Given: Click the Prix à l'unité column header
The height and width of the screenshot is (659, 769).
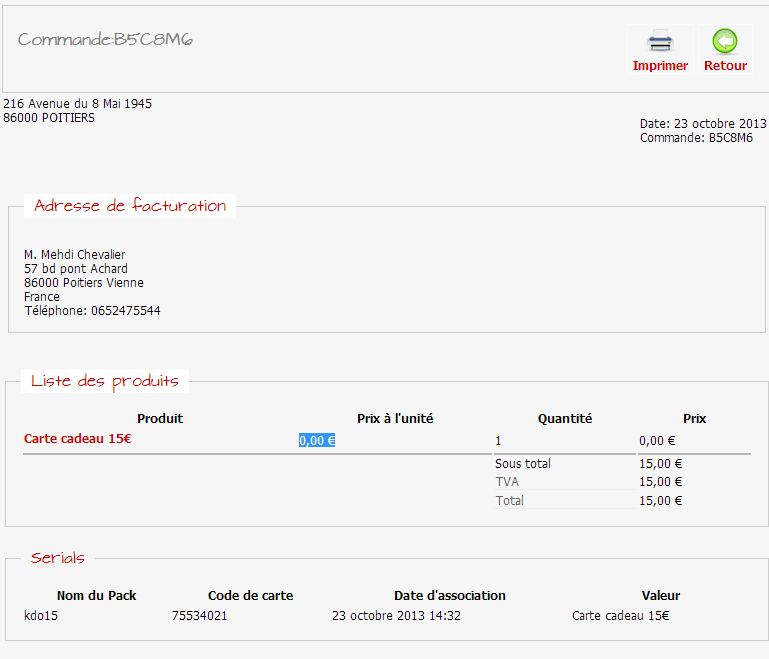Looking at the screenshot, I should pos(395,419).
